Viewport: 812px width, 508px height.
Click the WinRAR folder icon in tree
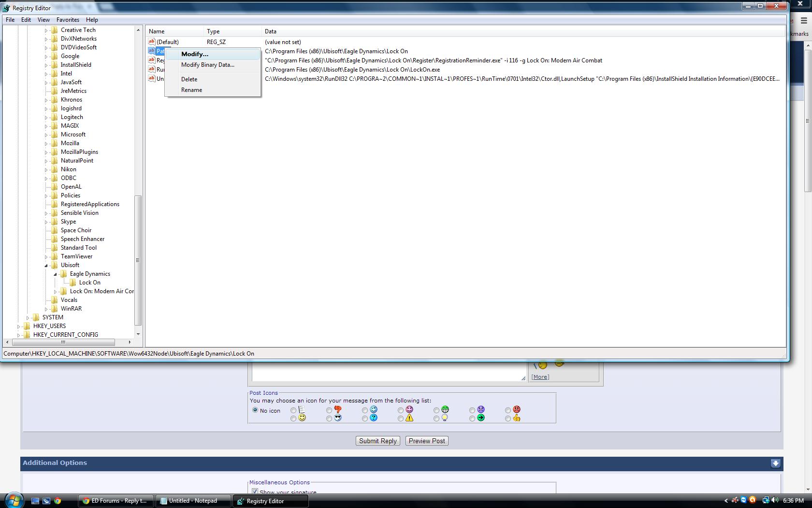pyautogui.click(x=54, y=309)
